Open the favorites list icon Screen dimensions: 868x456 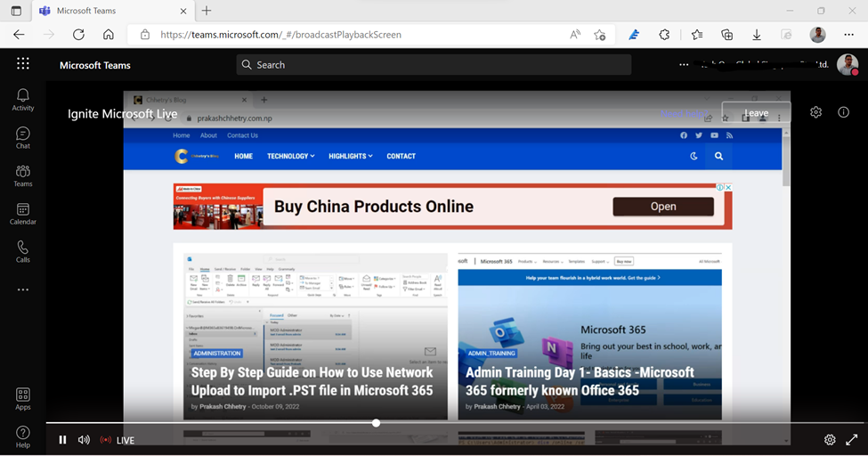(697, 35)
